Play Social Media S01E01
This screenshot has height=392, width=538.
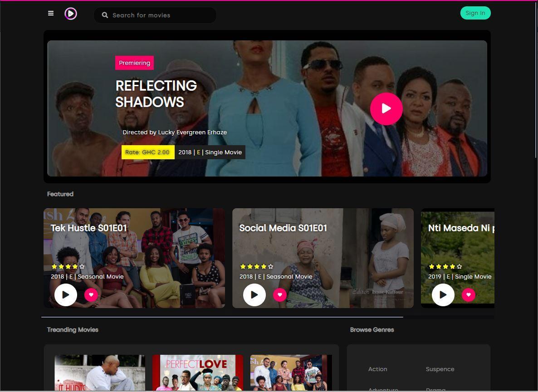[254, 295]
